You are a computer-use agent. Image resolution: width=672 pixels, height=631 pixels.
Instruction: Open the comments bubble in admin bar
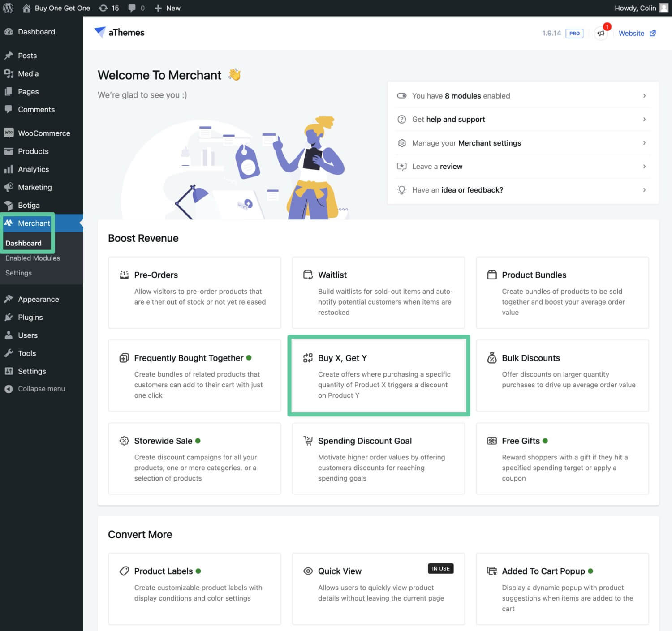[136, 8]
